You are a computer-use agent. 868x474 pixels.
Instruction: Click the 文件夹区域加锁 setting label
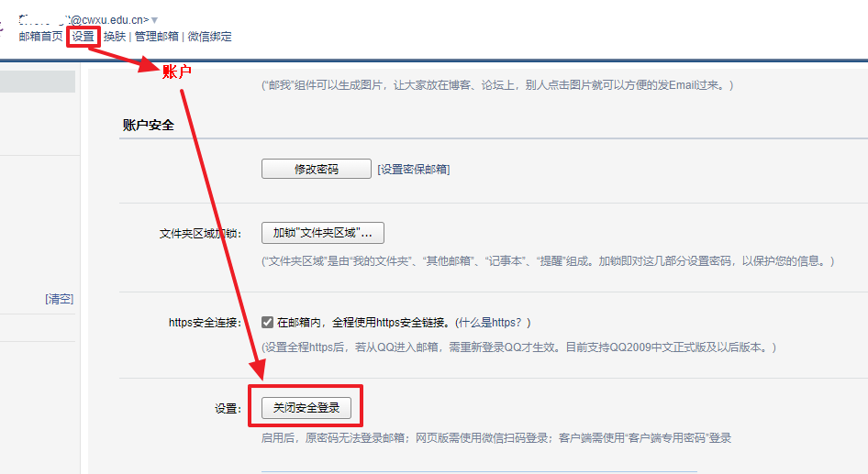click(x=200, y=234)
